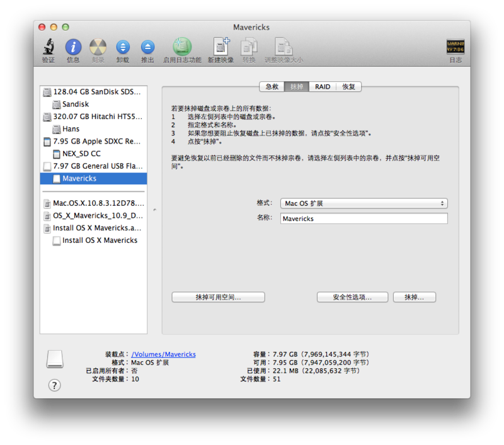This screenshot has width=504, height=445.
Task: Click the help question mark button
Action: 55,385
